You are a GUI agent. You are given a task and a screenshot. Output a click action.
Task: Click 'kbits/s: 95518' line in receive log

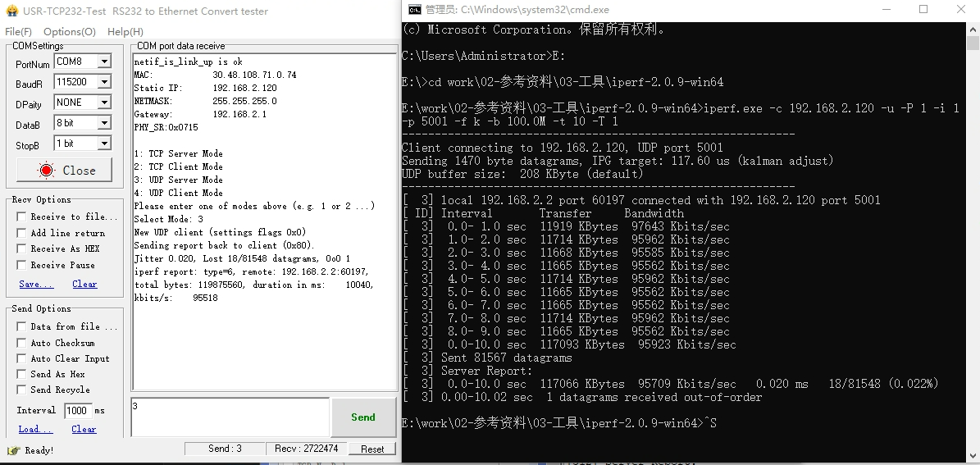point(175,299)
